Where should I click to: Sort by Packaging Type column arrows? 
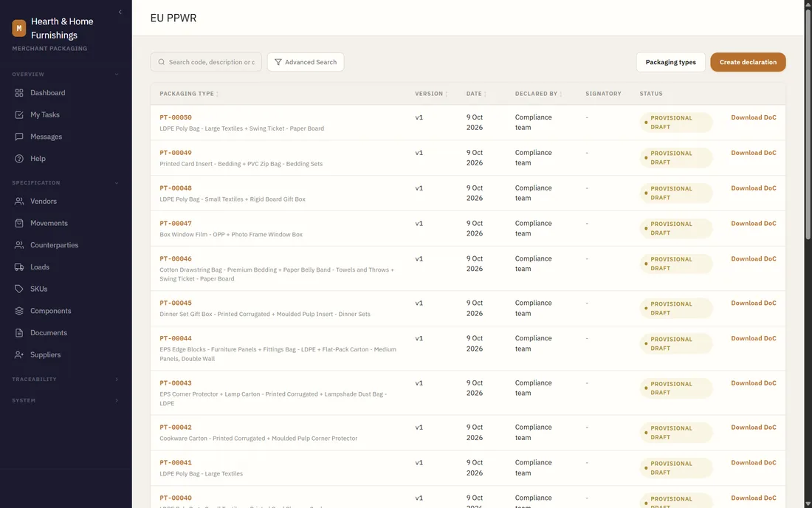(x=218, y=95)
